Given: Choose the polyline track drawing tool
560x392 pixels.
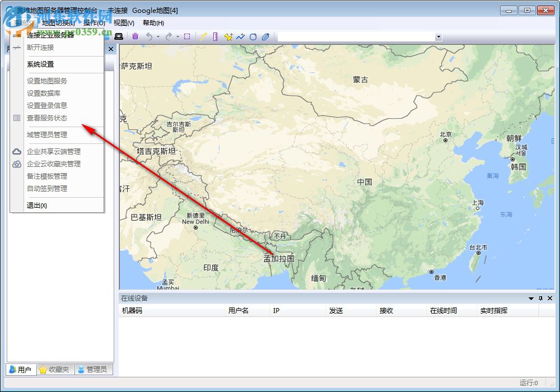Looking at the screenshot, I should pos(240,36).
